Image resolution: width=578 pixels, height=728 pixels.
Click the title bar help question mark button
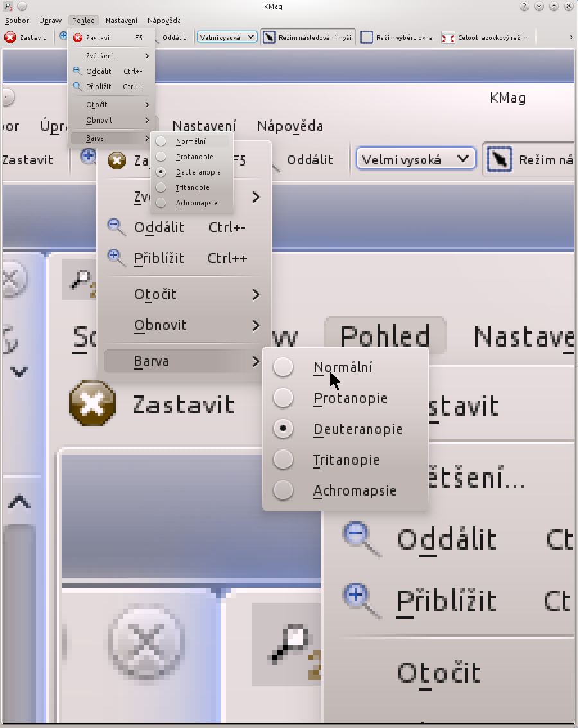(524, 6)
